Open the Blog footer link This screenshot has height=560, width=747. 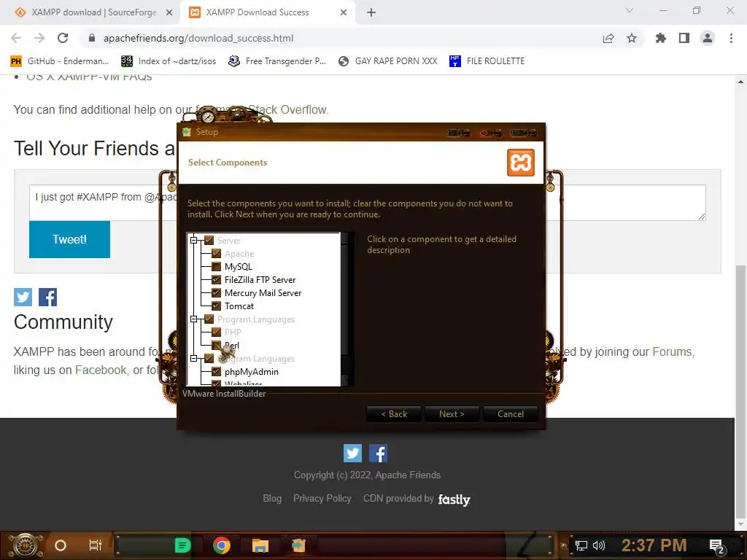[x=272, y=498]
